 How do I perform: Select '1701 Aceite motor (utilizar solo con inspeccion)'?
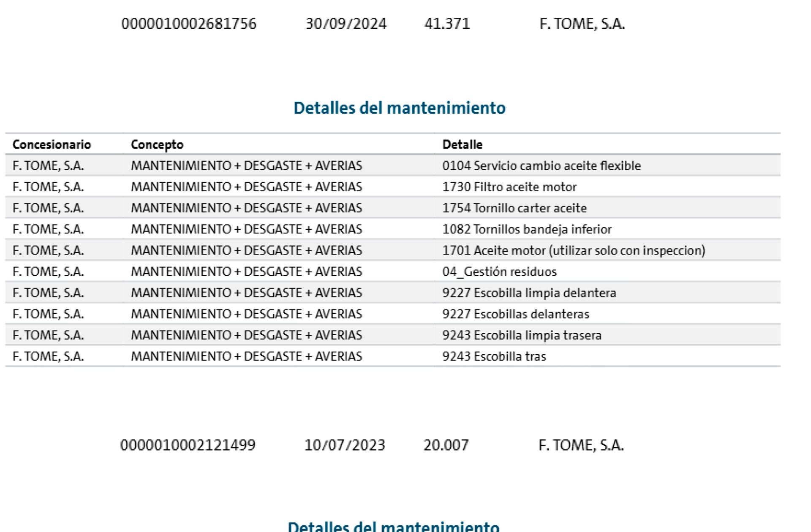pos(574,250)
